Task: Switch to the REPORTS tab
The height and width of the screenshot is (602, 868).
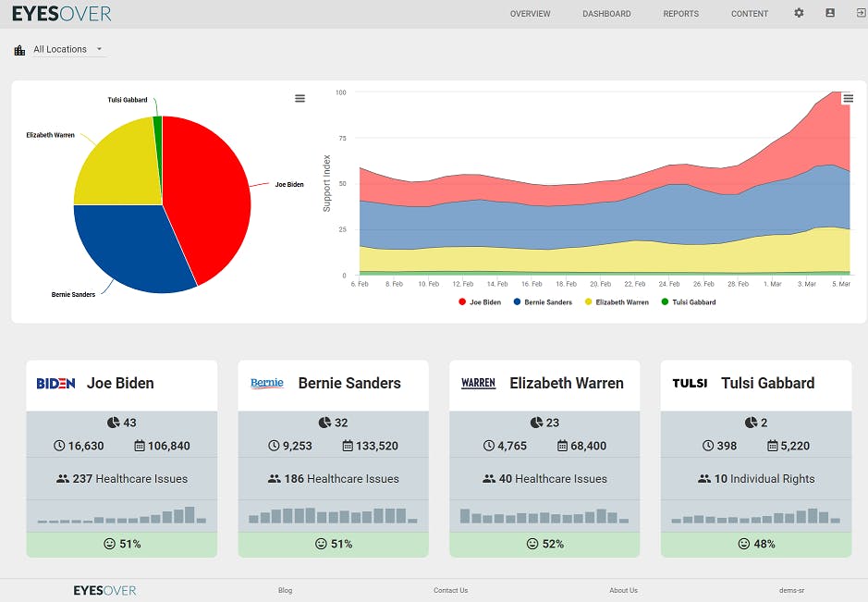Action: [681, 14]
